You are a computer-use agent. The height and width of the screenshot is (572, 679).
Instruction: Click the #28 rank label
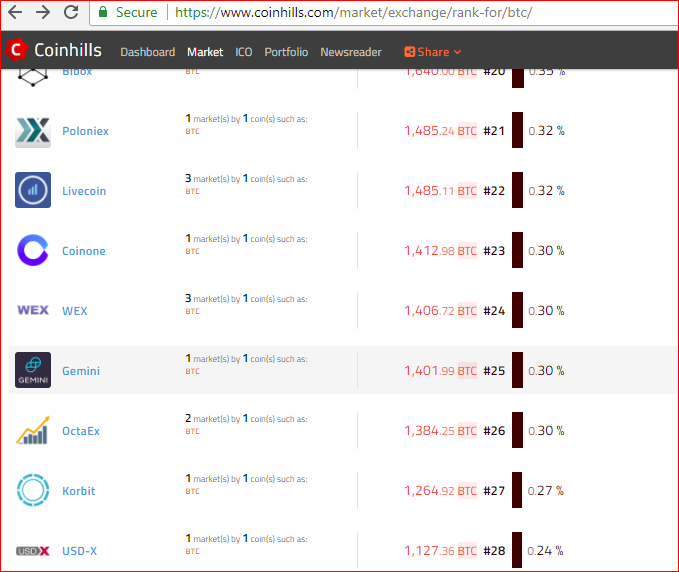[494, 550]
